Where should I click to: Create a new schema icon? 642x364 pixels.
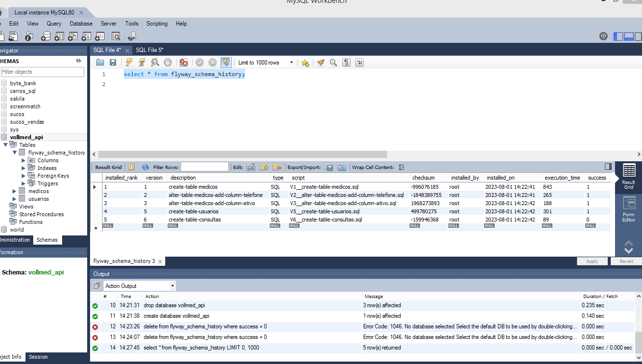pyautogui.click(x=46, y=36)
